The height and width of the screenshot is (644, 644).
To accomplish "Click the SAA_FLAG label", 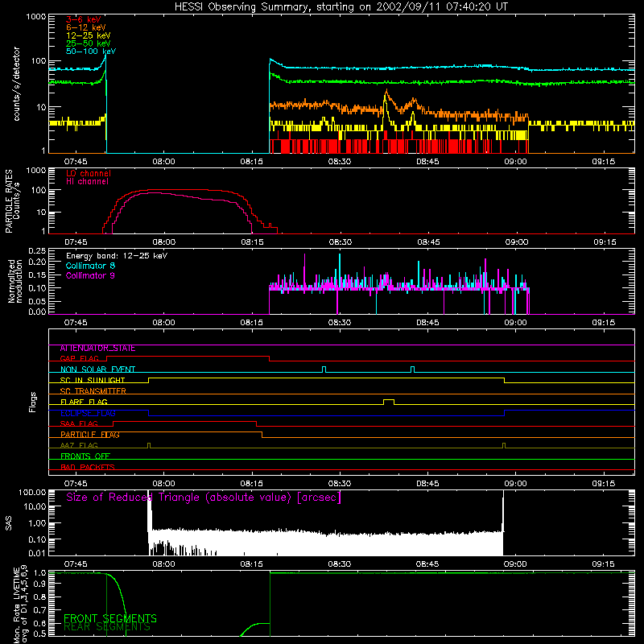I will (79, 424).
